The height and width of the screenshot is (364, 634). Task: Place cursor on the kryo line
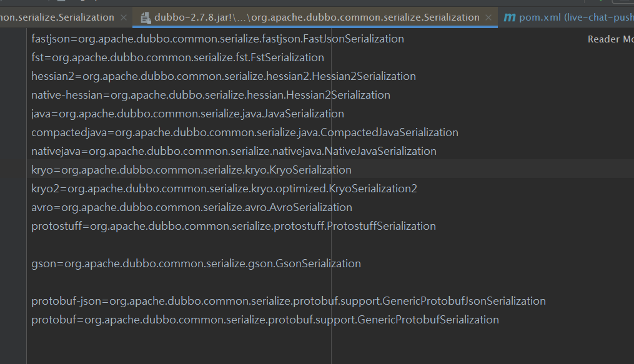tap(187, 169)
